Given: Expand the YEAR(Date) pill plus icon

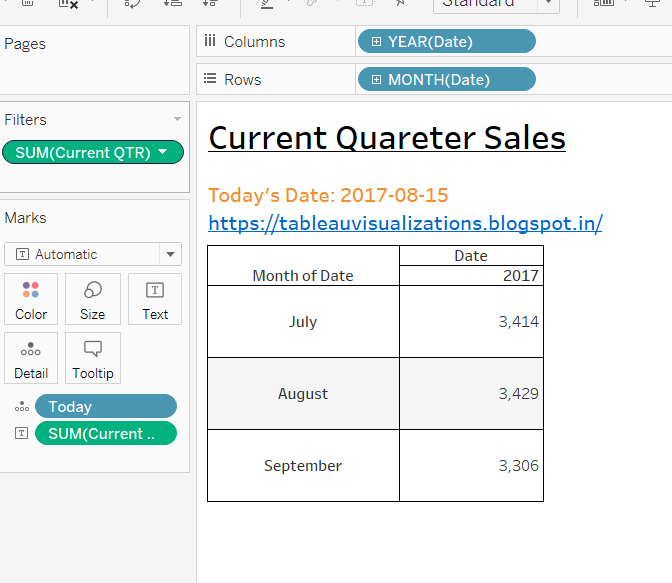Looking at the screenshot, I should (x=376, y=42).
